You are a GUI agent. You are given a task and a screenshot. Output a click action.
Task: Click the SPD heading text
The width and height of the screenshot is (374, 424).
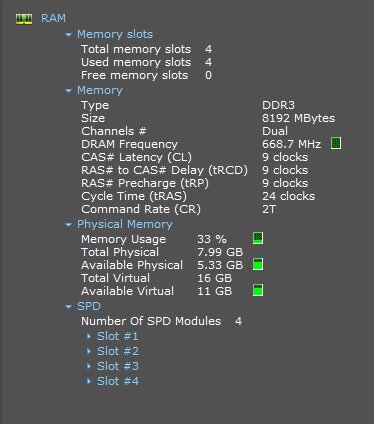(89, 306)
